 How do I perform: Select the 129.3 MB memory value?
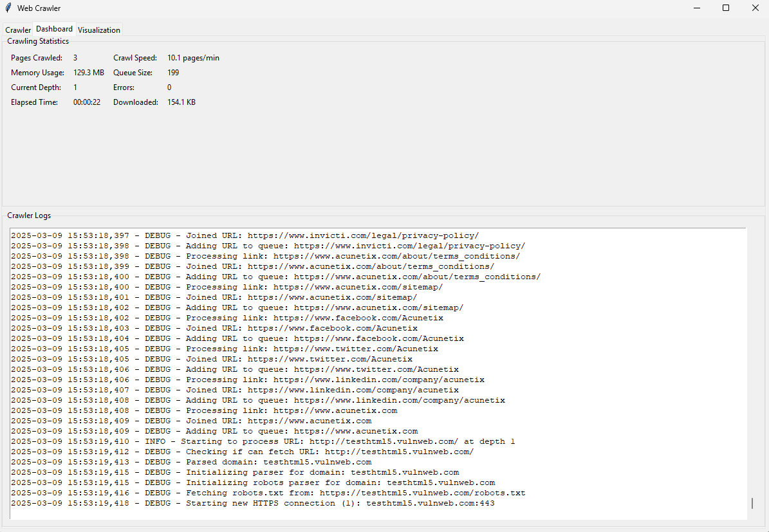click(x=89, y=73)
